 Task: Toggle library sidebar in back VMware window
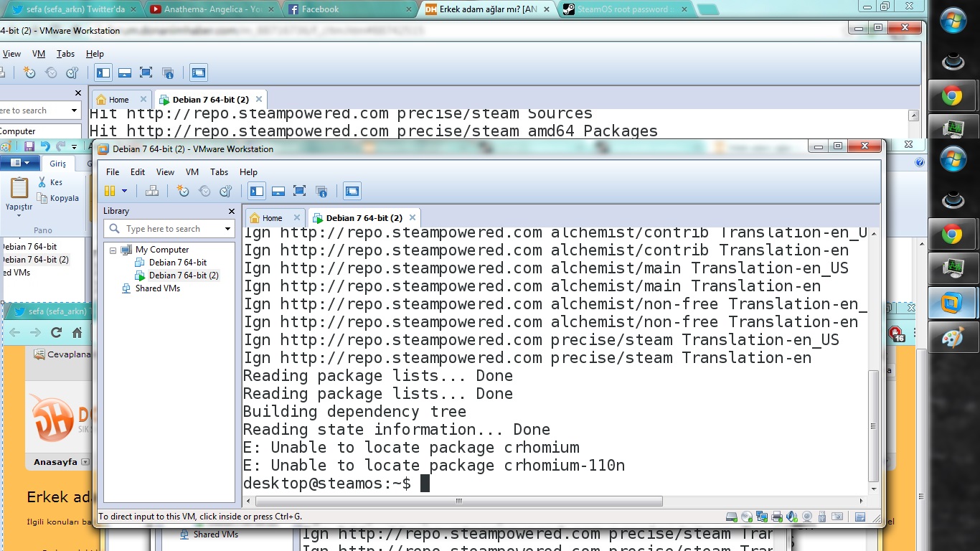pyautogui.click(x=103, y=72)
